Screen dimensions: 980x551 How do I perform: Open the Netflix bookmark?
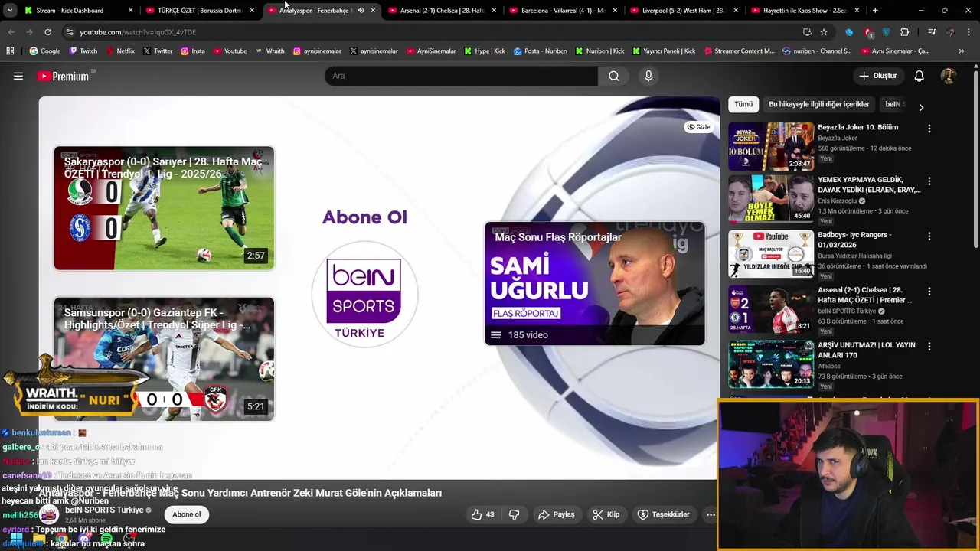(119, 51)
